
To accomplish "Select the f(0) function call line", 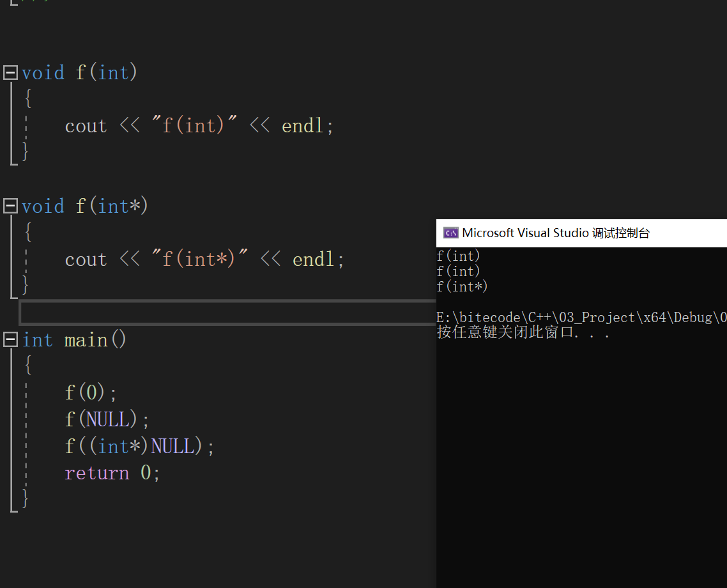I will coord(89,392).
